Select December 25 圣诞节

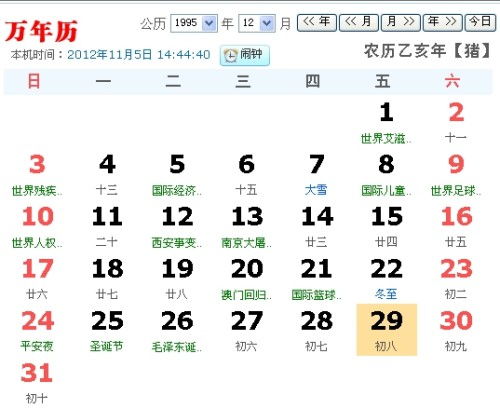pos(107,331)
